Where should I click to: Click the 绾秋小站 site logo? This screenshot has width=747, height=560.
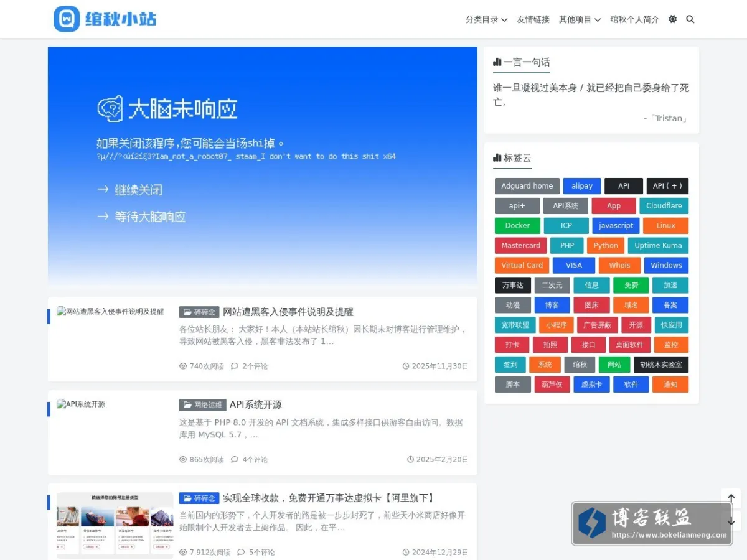[x=105, y=19]
